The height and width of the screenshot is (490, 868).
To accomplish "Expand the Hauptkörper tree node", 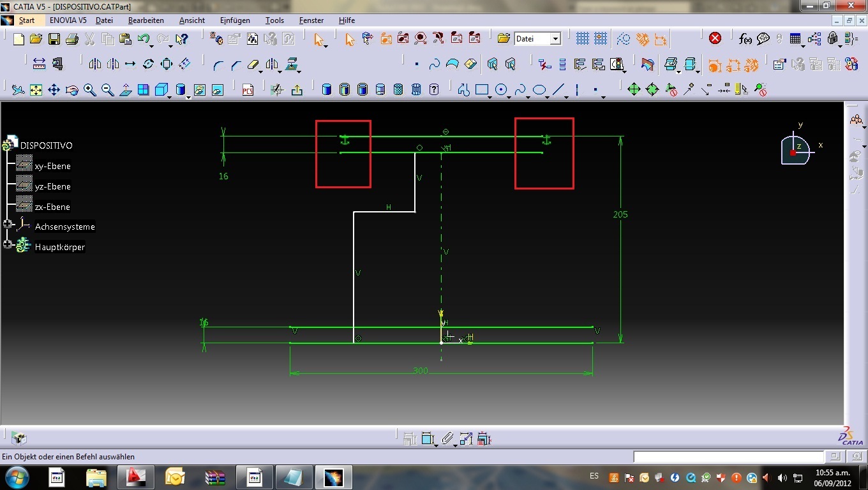I will 8,244.
